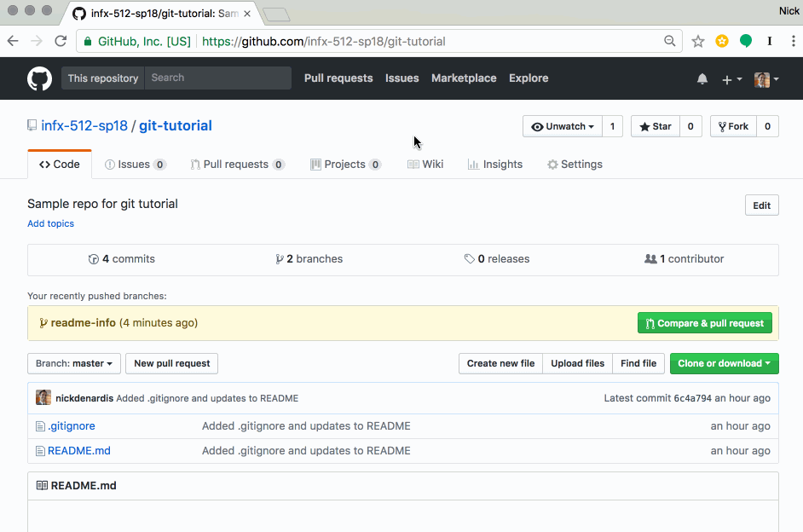Click the bookmark star in the browser toolbar
The width and height of the screenshot is (803, 532).
click(x=698, y=40)
